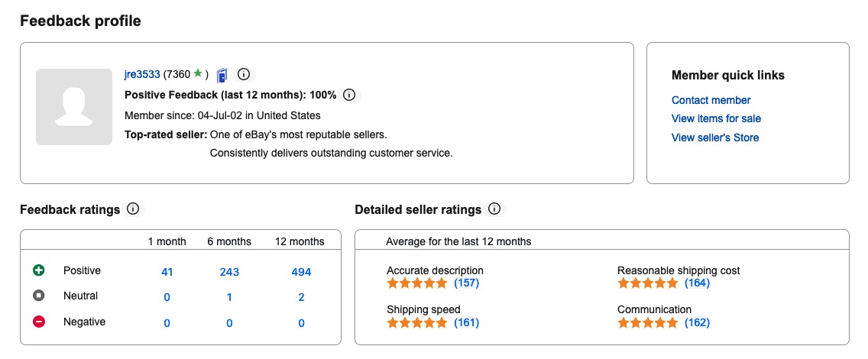Click the 2 neutral ratings for 12 months
Viewport: 868px width, 359px height.
click(301, 296)
